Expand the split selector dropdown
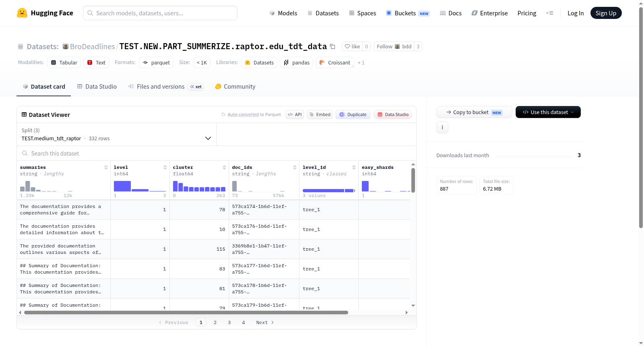 117,134
